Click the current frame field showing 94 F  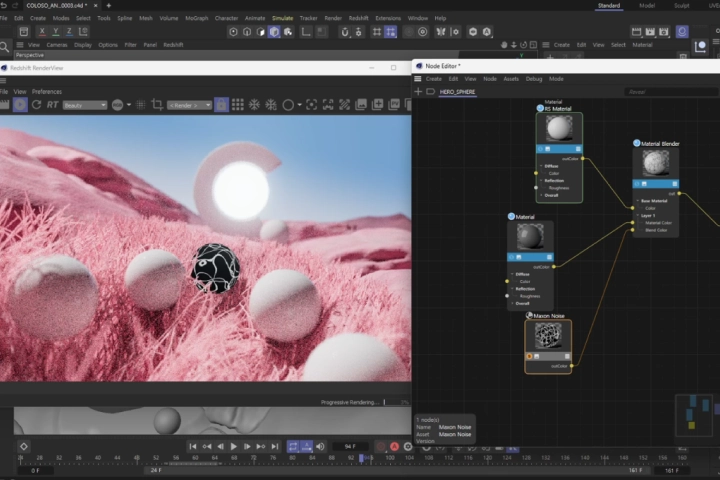(x=350, y=446)
